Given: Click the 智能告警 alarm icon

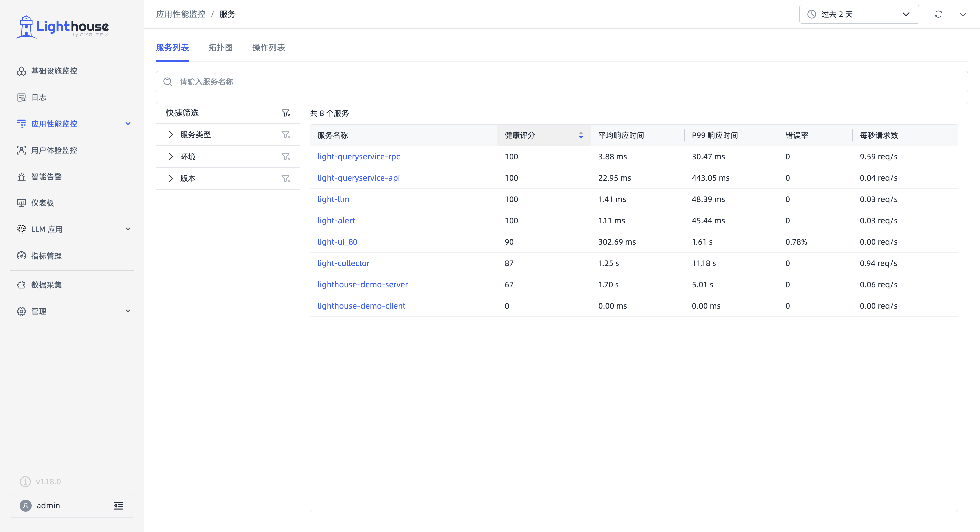Looking at the screenshot, I should pos(21,177).
